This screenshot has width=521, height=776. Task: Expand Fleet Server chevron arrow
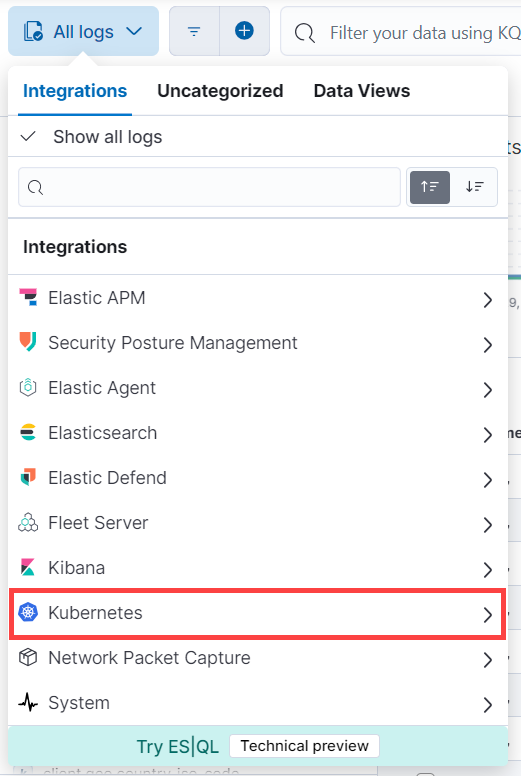[x=487, y=525]
